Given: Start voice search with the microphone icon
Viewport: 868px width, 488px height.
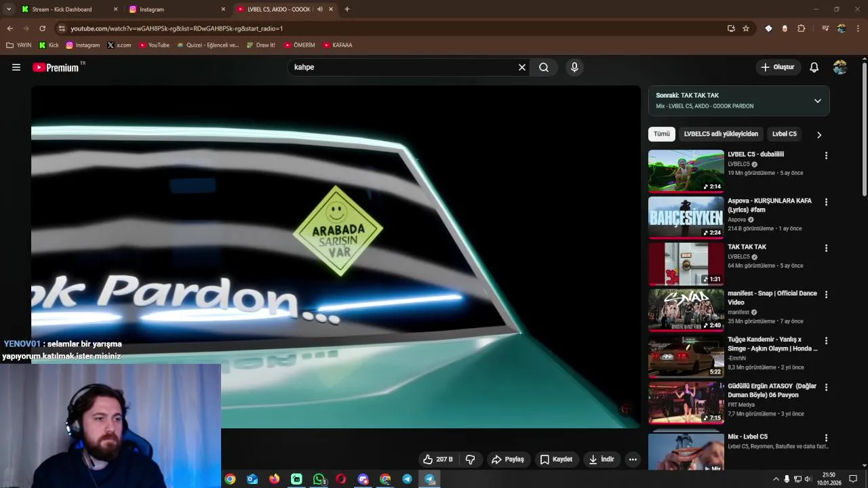Looking at the screenshot, I should click(574, 67).
